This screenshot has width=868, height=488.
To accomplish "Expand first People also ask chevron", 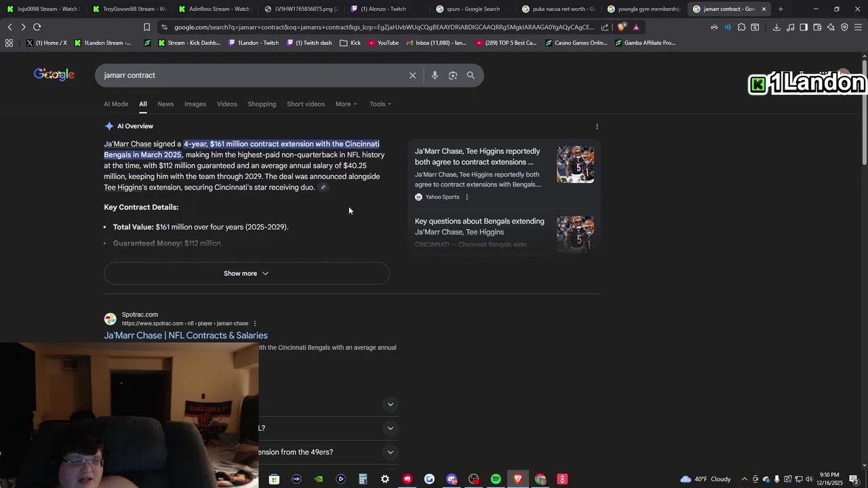I will [390, 405].
